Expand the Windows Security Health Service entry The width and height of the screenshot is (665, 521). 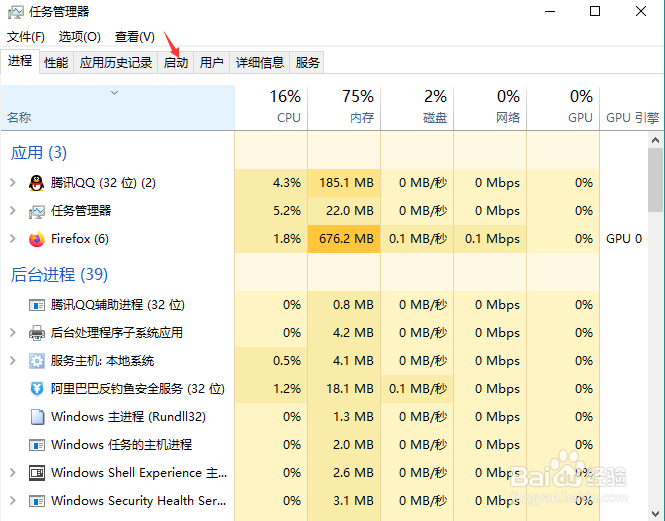tap(13, 501)
